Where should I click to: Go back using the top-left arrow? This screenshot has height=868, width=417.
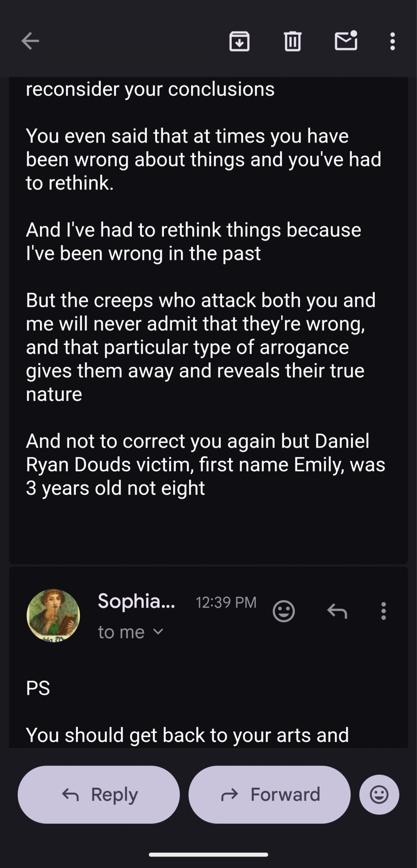[30, 41]
